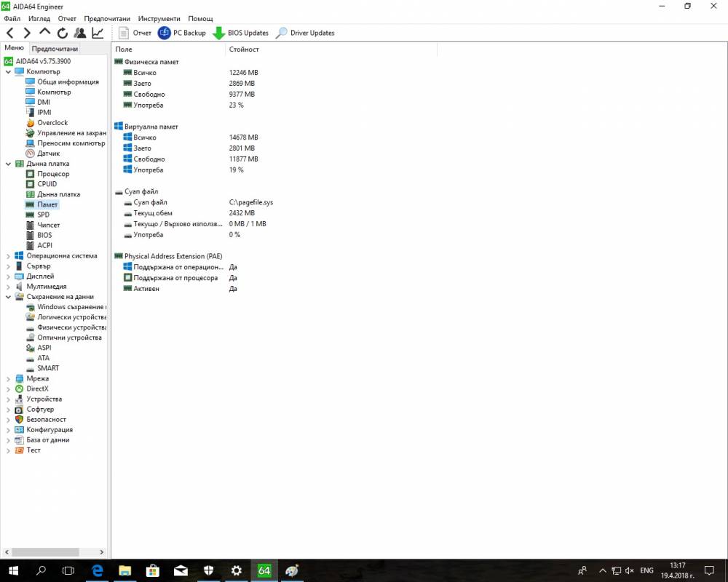Open the DMI tree item
728x582 pixels.
[x=38, y=102]
